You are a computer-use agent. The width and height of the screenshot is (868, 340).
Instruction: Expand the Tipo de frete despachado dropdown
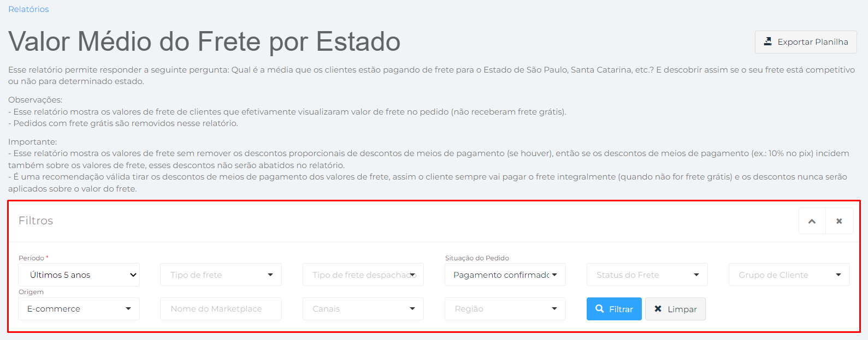(363, 275)
